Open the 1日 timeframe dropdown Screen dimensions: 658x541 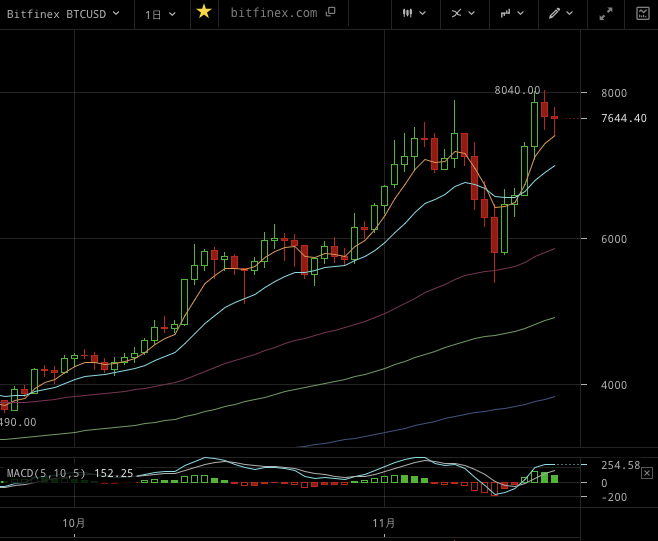[x=160, y=15]
